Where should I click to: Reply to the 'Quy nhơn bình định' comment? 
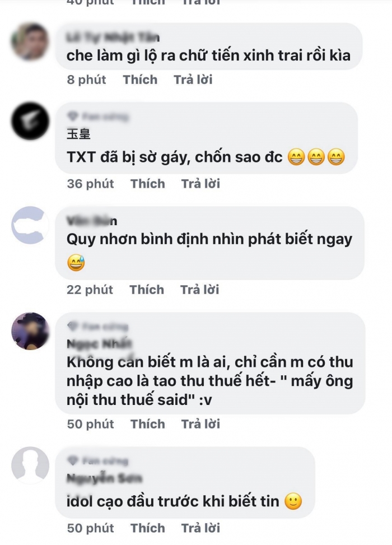click(200, 290)
